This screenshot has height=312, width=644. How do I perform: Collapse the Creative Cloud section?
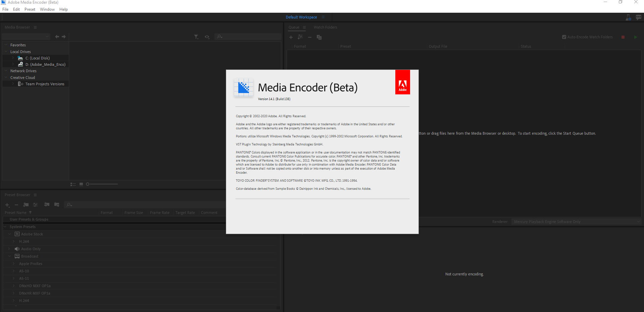click(6, 78)
